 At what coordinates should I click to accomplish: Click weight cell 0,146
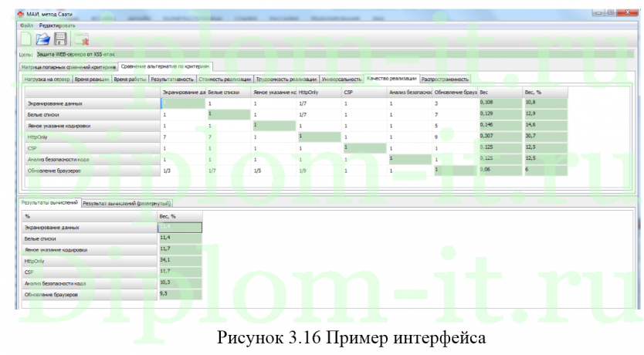[500, 125]
